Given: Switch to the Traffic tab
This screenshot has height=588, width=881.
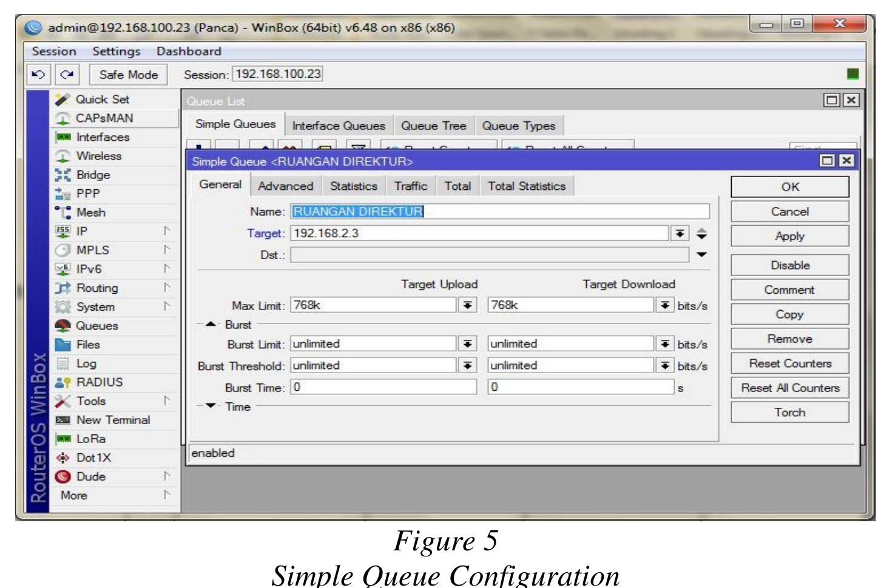Looking at the screenshot, I should coord(411,186).
